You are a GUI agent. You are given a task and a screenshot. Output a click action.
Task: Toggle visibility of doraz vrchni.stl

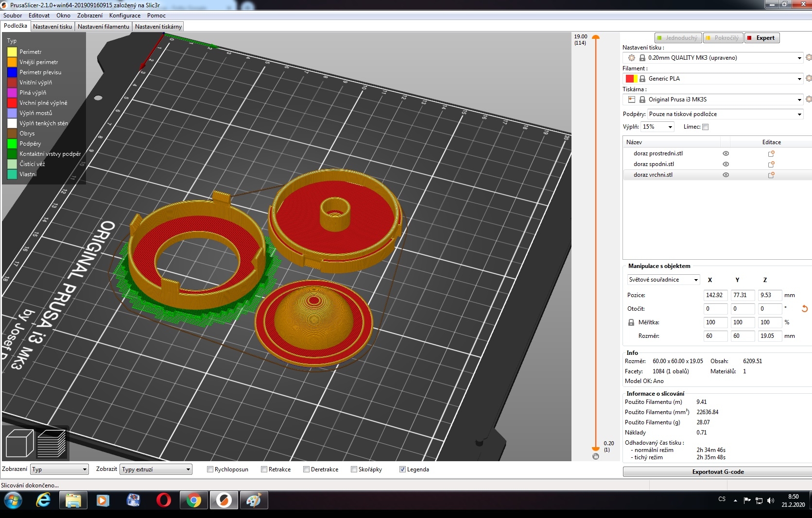coord(726,175)
